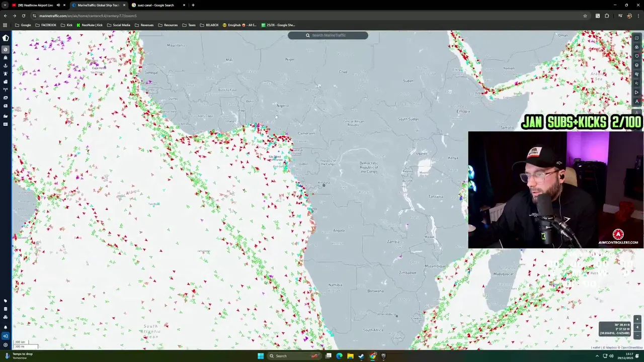This screenshot has width=644, height=362.
Task: Select the highlighted Live Map sidebar icon
Action: (6, 49)
